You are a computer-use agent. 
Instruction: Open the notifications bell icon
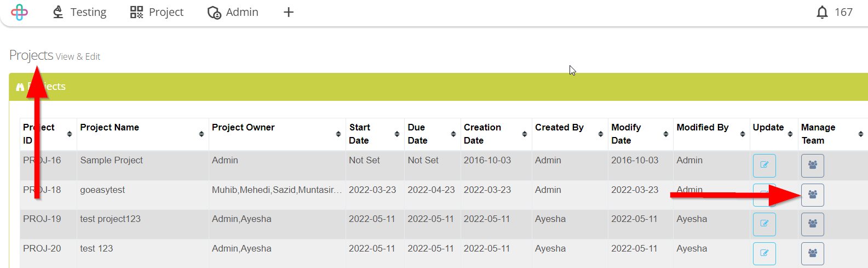coord(821,12)
